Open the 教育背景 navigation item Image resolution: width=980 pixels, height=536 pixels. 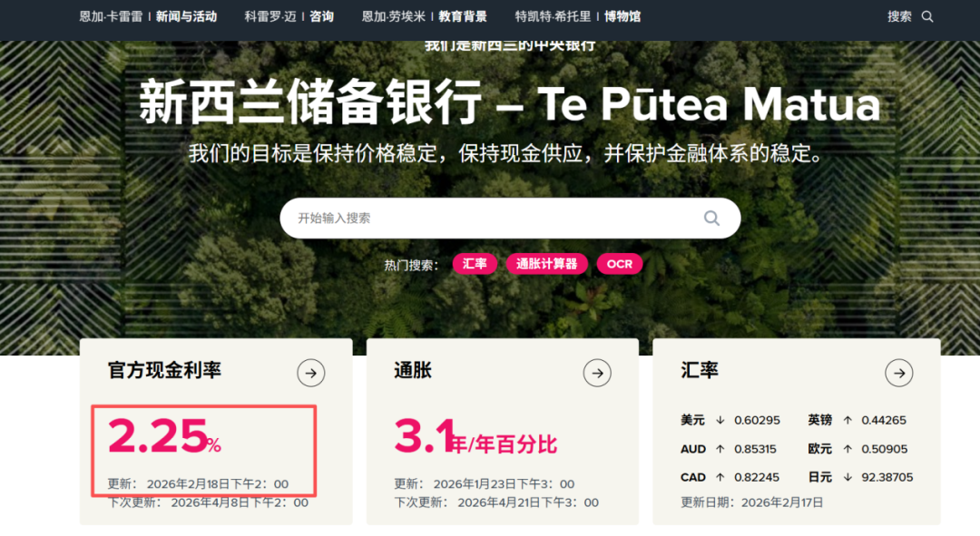(463, 16)
